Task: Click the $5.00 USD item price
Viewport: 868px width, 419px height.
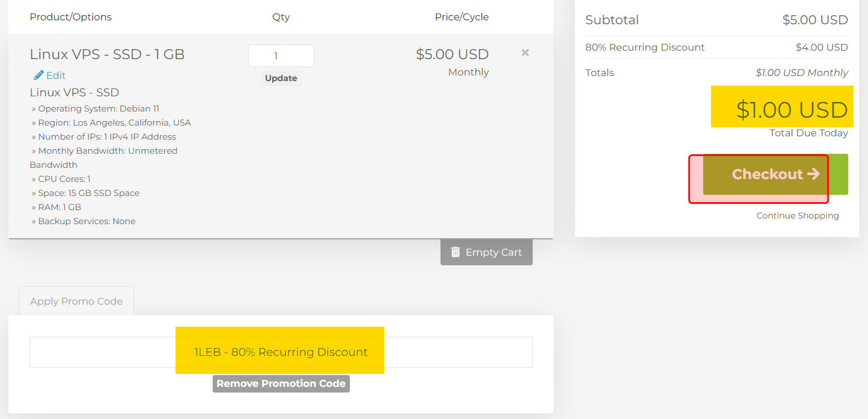Action: (452, 54)
